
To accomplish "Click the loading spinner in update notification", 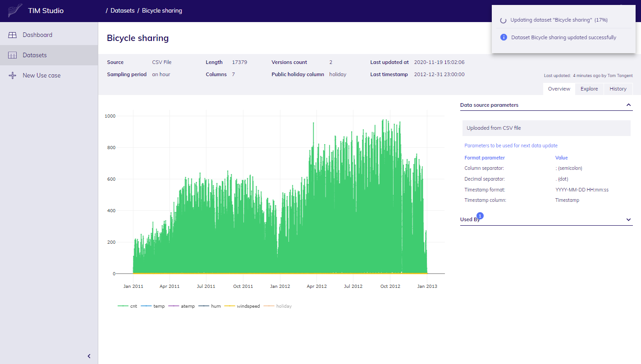I will 504,20.
